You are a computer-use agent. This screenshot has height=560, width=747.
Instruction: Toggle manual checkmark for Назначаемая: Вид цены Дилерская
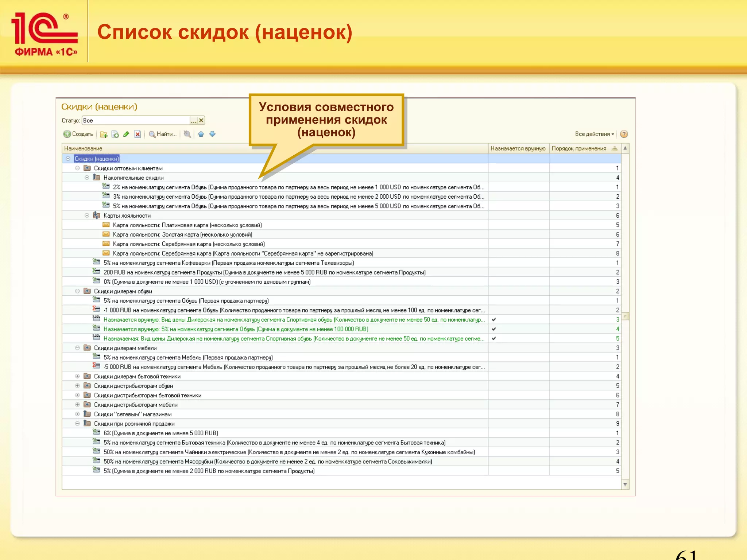[x=494, y=338]
